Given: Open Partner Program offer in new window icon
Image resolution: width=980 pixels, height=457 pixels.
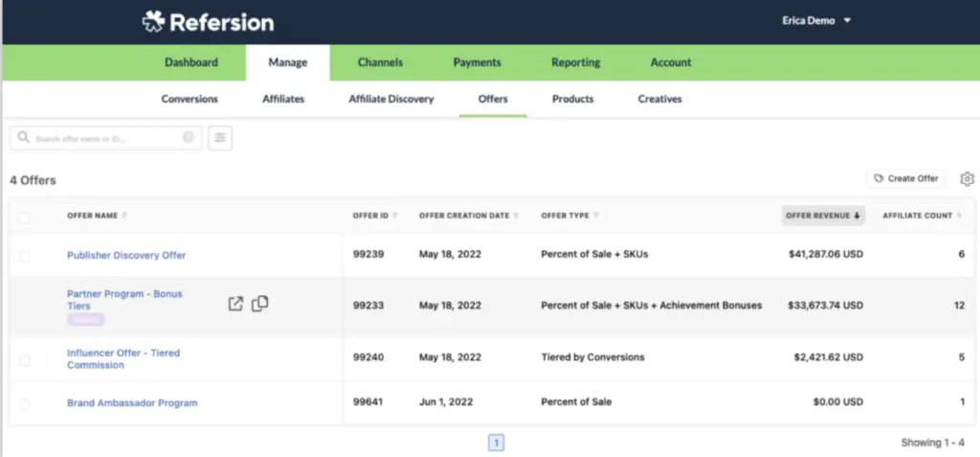Looking at the screenshot, I should 235,305.
